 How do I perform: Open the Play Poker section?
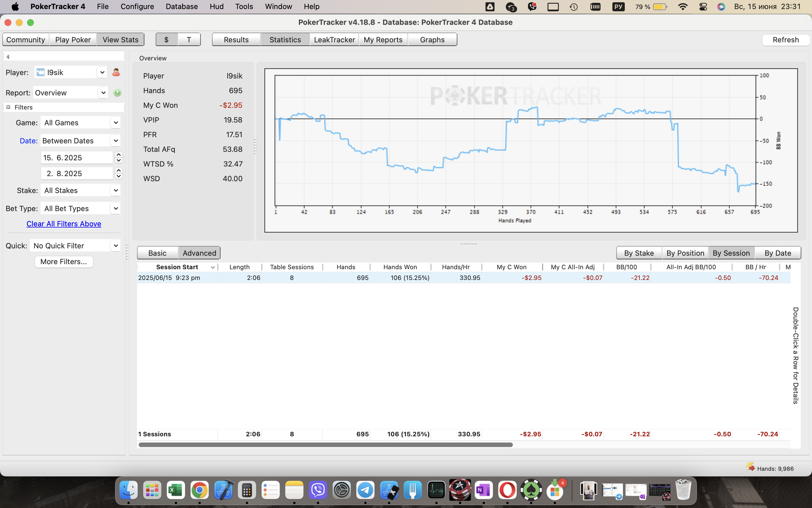(73, 40)
